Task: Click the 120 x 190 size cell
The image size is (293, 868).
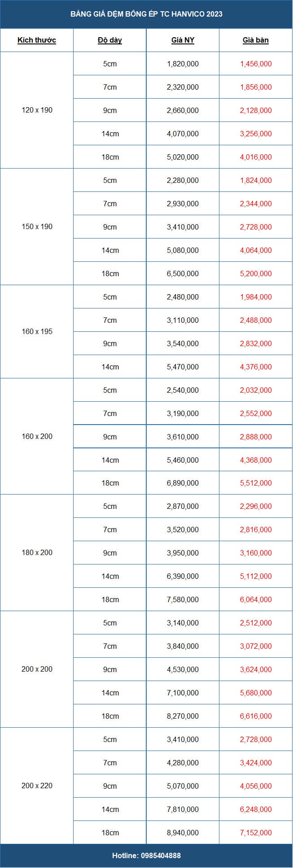Action: click(37, 110)
